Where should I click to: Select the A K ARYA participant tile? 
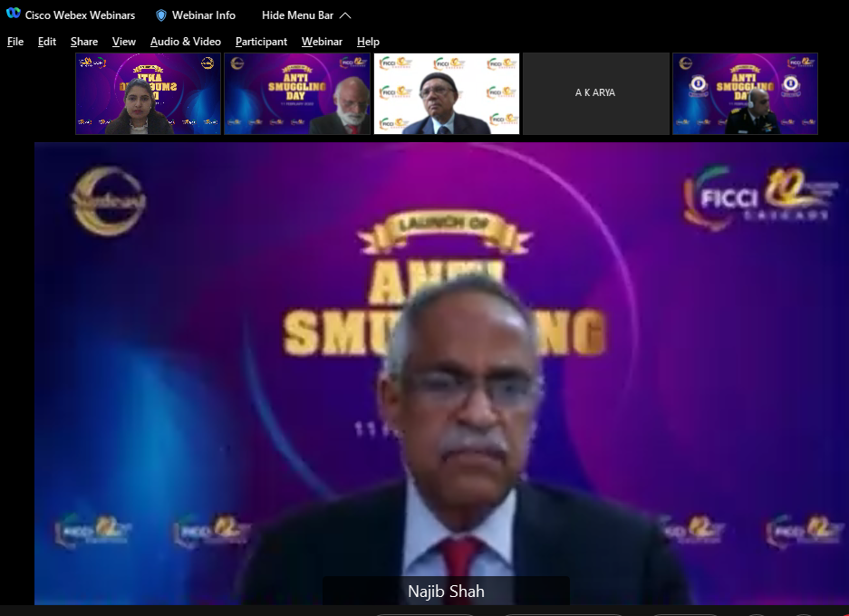coord(595,93)
